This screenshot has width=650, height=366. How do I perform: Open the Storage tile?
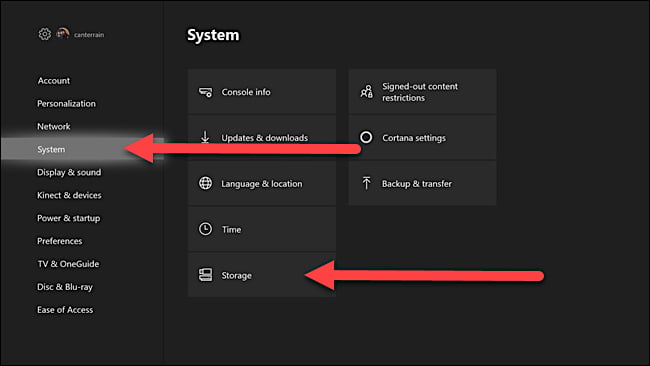pyautogui.click(x=262, y=275)
